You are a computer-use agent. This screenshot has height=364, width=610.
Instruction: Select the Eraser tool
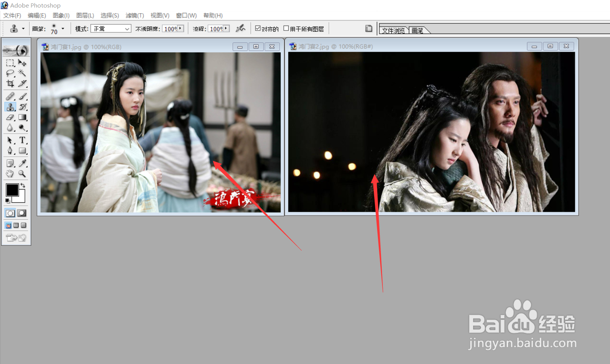tap(10, 117)
